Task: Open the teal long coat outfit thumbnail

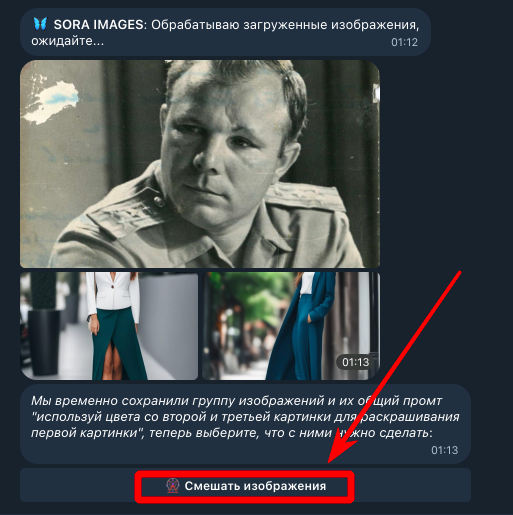Action: click(291, 326)
